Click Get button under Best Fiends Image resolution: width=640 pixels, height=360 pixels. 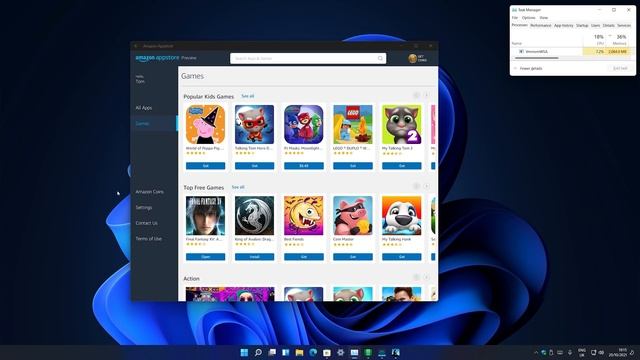(x=304, y=257)
